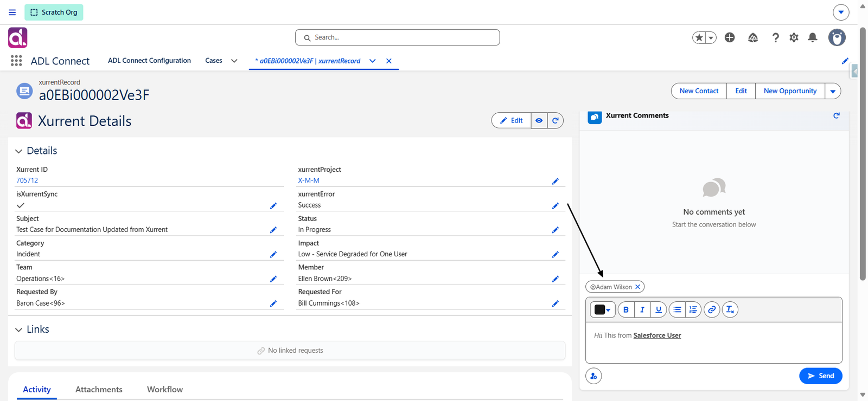Close the a0EBi000002Ve3F record tab

389,61
